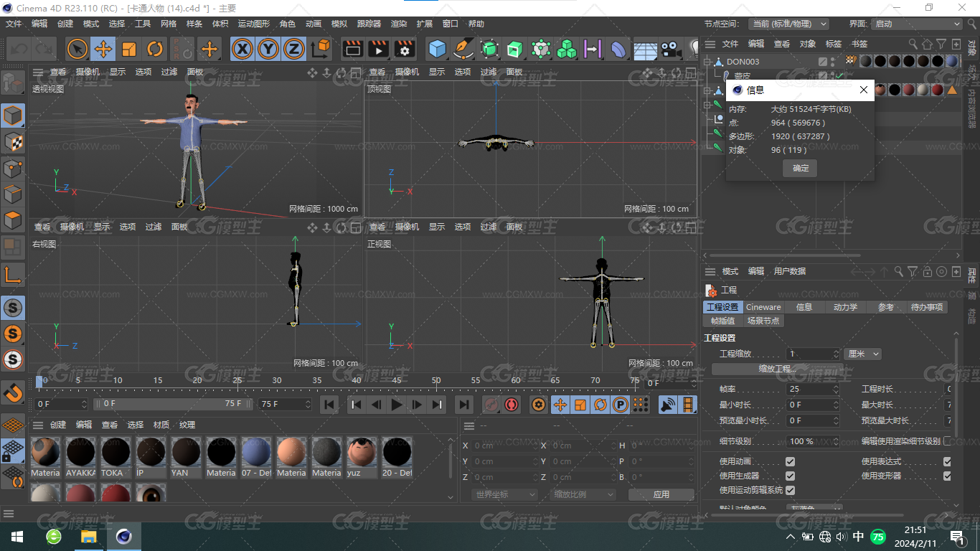Open Windows Start menu
Image resolution: width=980 pixels, height=551 pixels.
point(17,537)
